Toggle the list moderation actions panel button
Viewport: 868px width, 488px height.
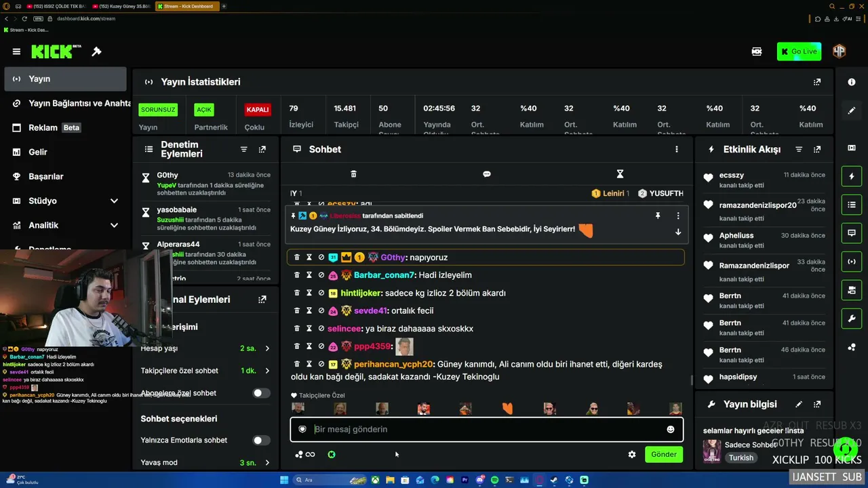[852, 204]
